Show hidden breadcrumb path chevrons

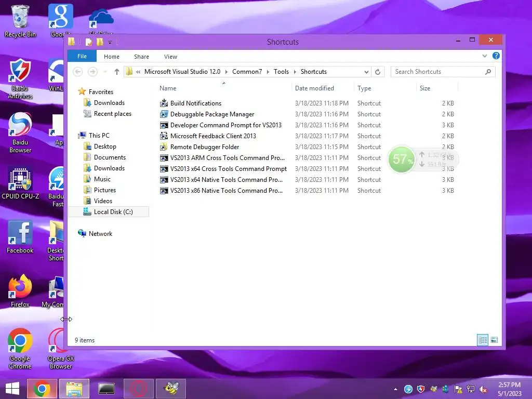138,72
